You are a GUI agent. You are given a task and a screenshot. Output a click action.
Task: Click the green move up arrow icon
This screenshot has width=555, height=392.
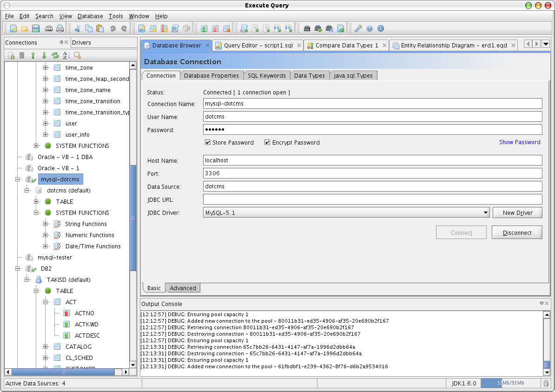tap(33, 55)
